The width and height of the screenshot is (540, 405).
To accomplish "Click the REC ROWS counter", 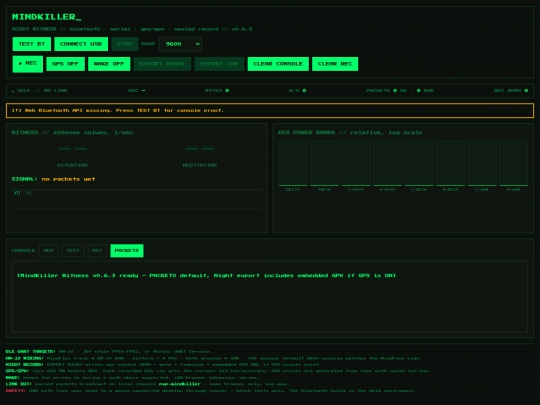I will [511, 91].
